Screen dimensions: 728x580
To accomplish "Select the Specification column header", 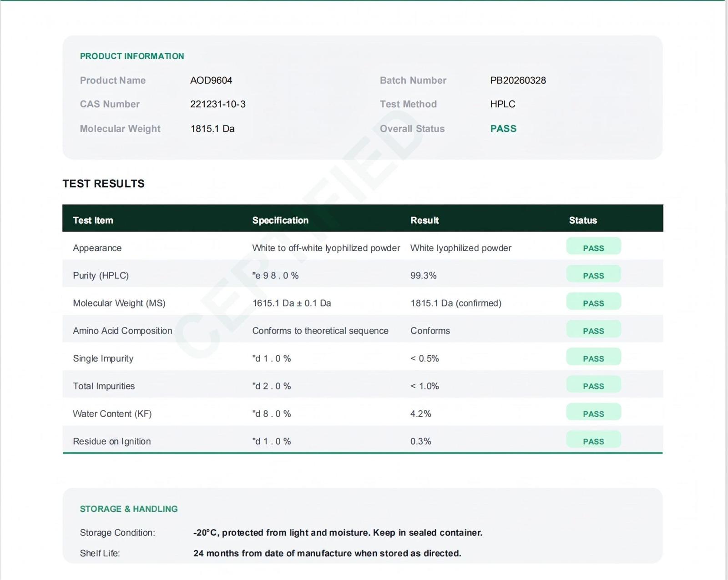I will click(280, 220).
